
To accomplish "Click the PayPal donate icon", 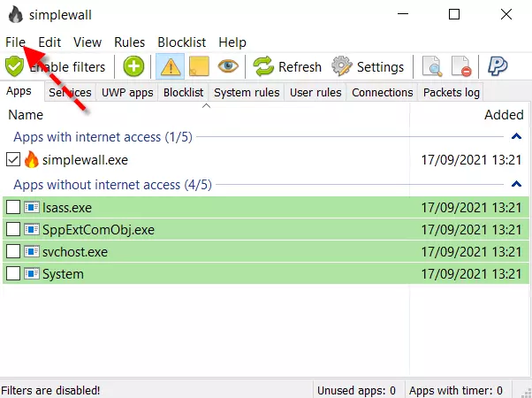I will (x=498, y=66).
